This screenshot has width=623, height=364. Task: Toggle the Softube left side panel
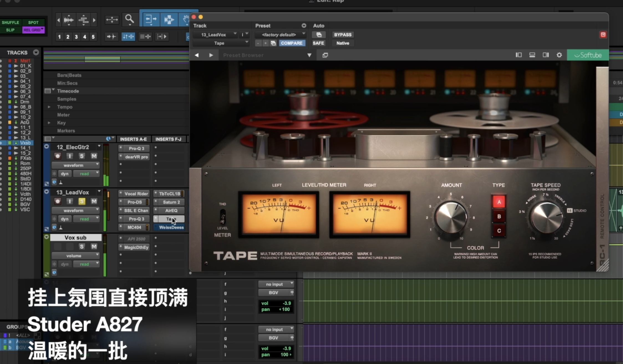click(x=518, y=55)
